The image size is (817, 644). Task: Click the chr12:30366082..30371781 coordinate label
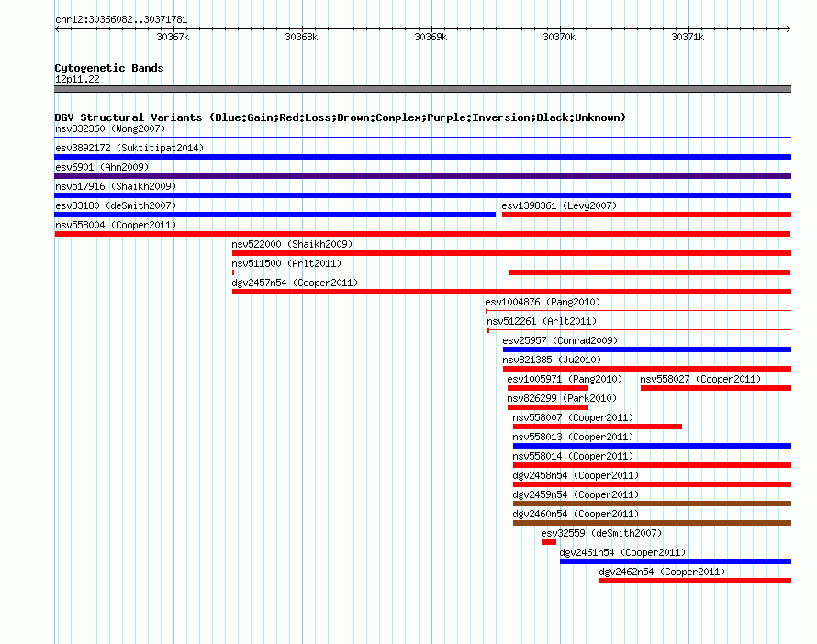(121, 20)
